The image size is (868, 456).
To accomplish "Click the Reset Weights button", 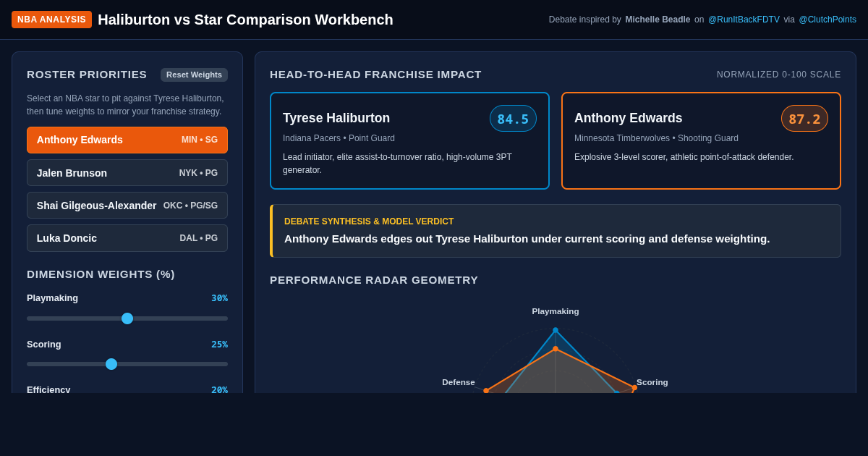I will click(x=194, y=75).
